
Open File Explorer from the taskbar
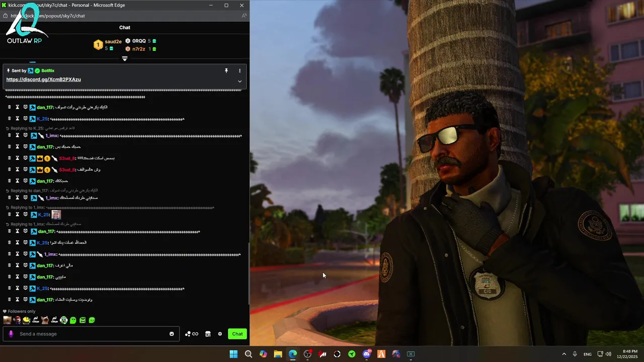point(278,354)
